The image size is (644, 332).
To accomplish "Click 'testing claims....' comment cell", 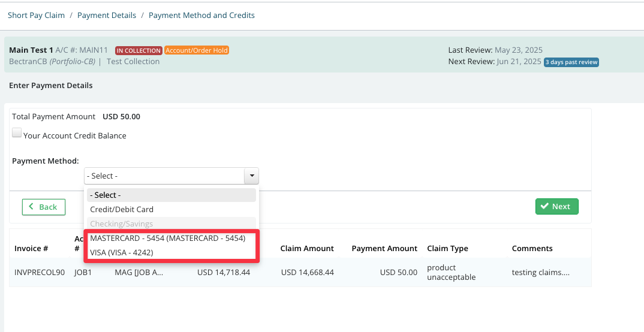I will tap(540, 272).
